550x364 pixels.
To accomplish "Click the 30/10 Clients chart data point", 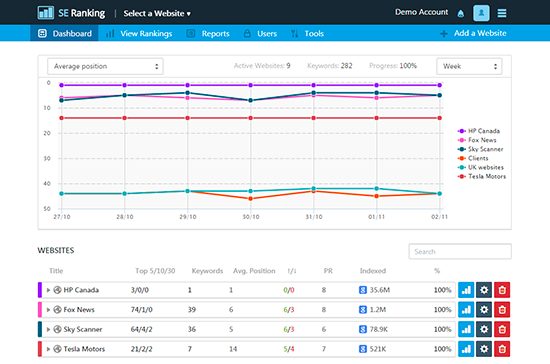I will click(x=250, y=199).
